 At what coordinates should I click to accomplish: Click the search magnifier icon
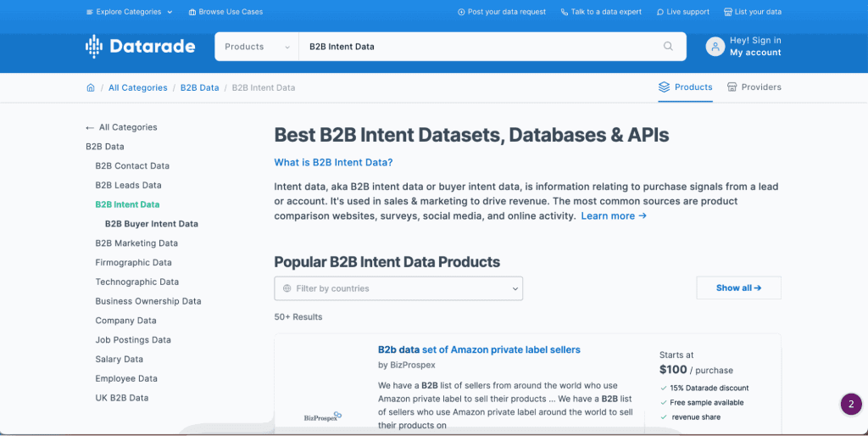tap(668, 47)
